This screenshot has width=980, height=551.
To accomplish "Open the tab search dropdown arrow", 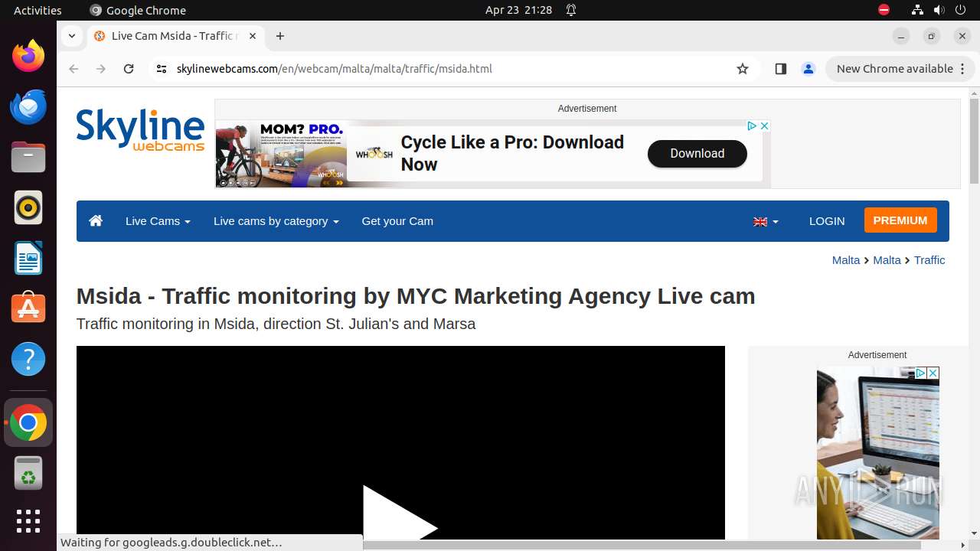I will click(71, 36).
